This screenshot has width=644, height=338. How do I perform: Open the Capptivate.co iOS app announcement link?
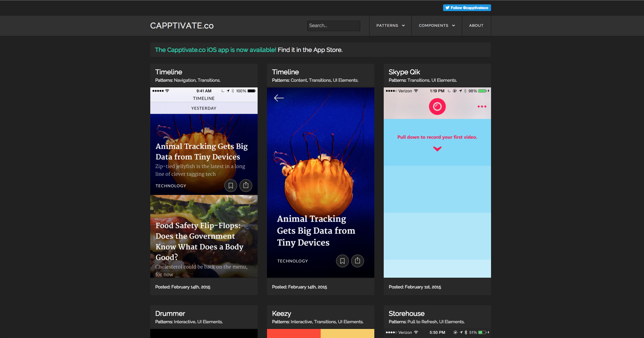(x=215, y=50)
